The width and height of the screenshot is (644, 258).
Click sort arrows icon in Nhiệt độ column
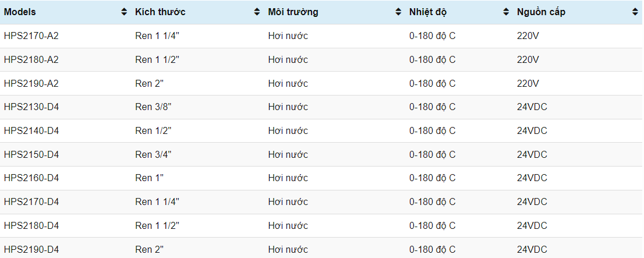coord(505,12)
